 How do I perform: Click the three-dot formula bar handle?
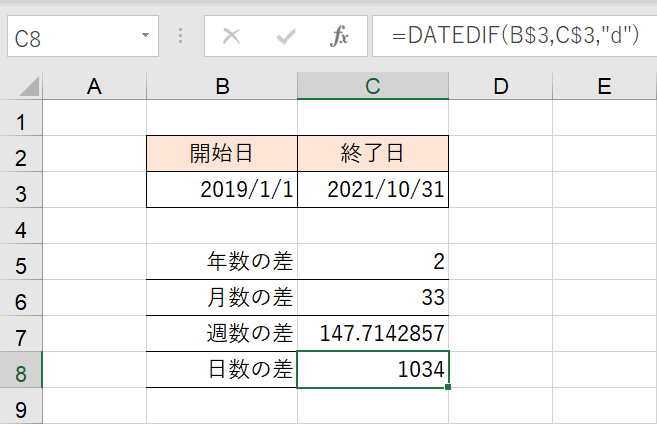pyautogui.click(x=181, y=36)
